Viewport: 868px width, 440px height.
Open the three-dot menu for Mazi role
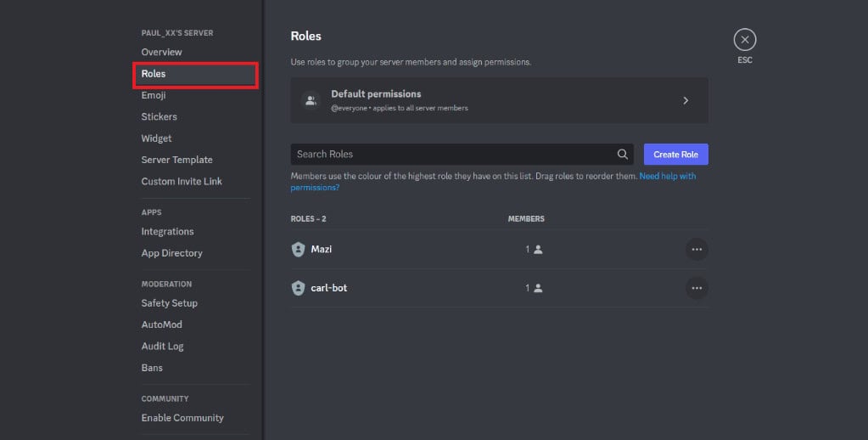pyautogui.click(x=697, y=250)
